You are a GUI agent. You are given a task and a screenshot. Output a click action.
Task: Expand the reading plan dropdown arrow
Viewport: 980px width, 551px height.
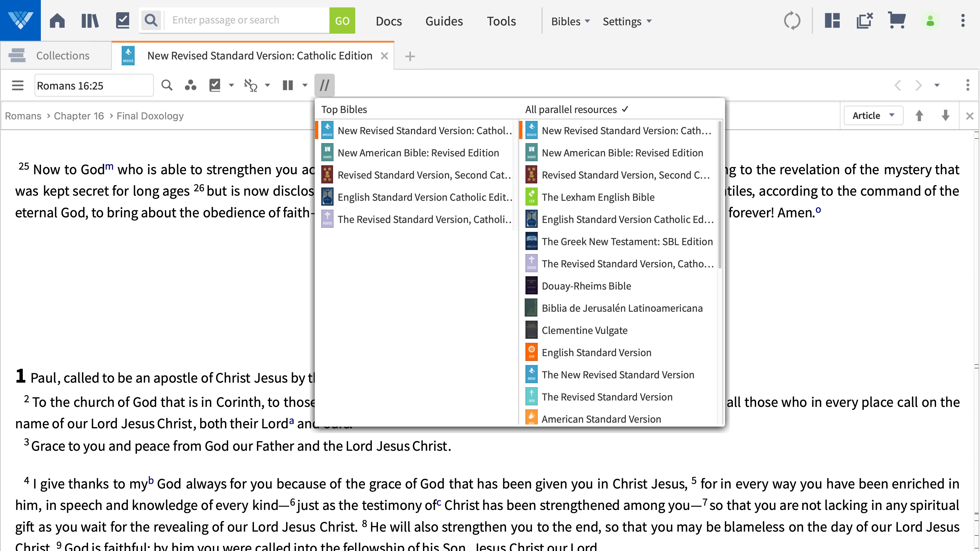(x=231, y=85)
